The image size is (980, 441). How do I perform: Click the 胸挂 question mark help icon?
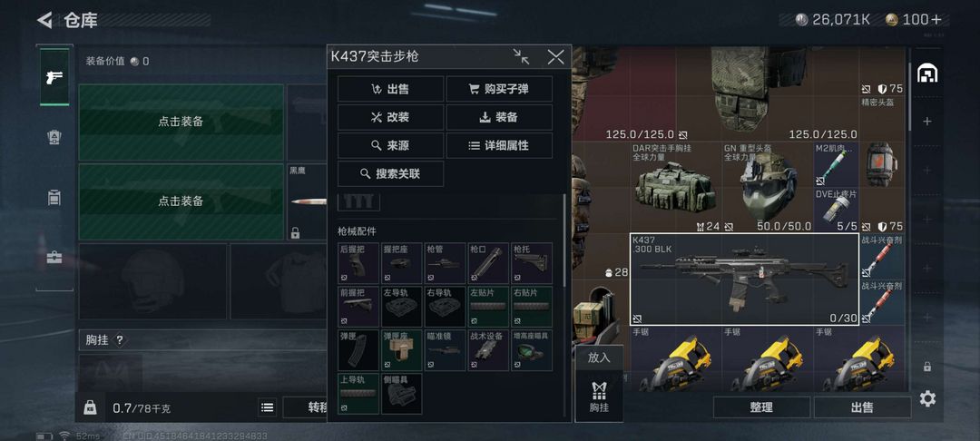click(120, 340)
